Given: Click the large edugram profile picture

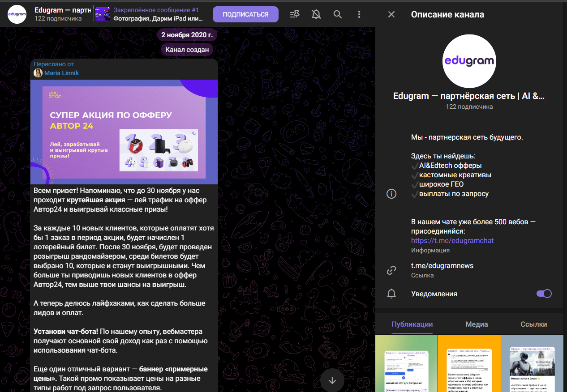Looking at the screenshot, I should coord(469,61).
